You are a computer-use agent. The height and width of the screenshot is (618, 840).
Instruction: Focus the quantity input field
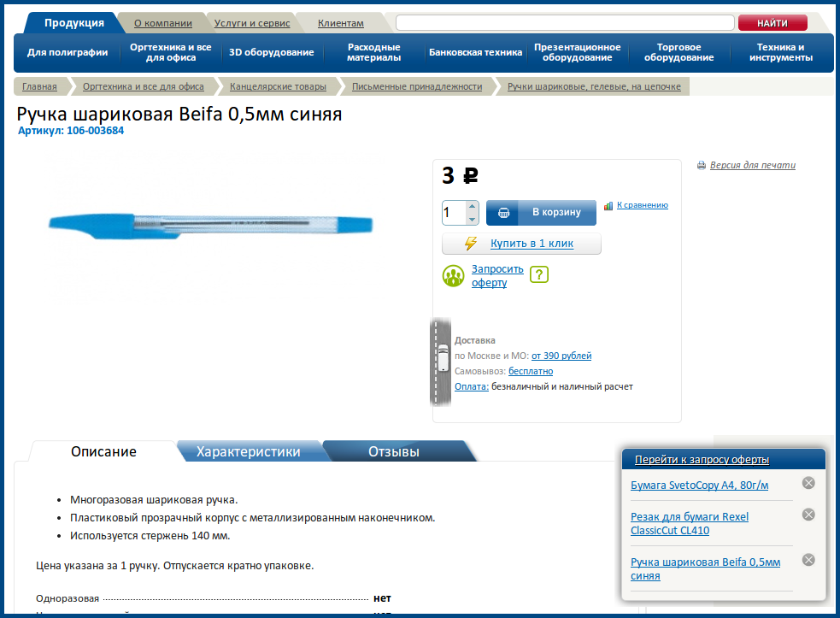(455, 213)
